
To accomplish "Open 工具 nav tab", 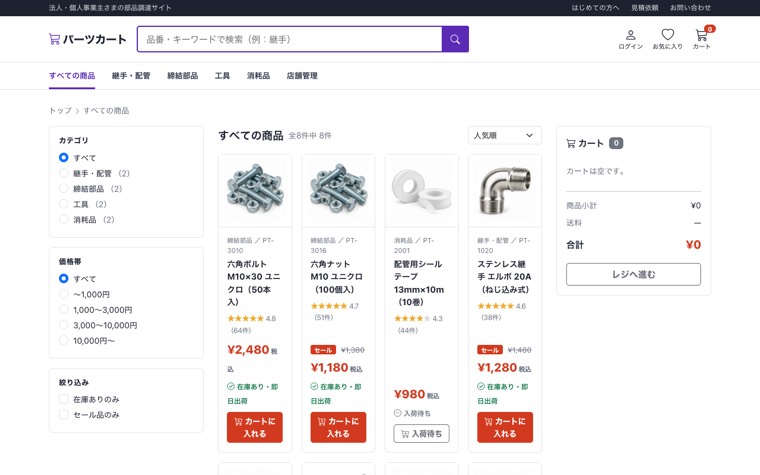I will [x=222, y=76].
